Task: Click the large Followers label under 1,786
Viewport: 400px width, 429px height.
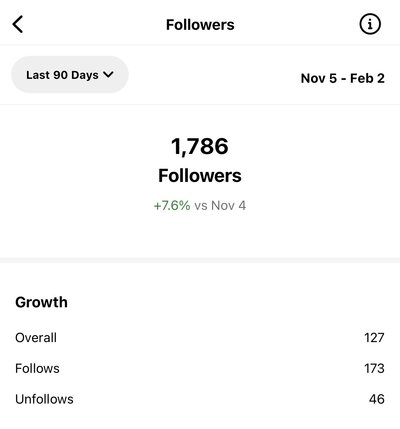Action: [x=200, y=176]
